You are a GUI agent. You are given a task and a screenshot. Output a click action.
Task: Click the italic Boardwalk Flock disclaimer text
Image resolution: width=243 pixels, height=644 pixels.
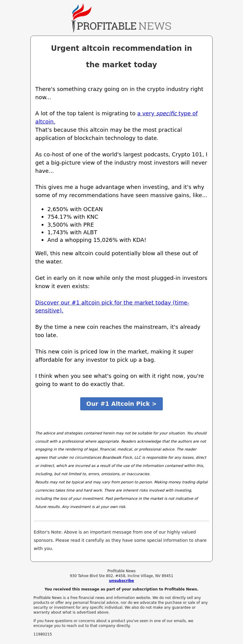pyautogui.click(x=121, y=453)
